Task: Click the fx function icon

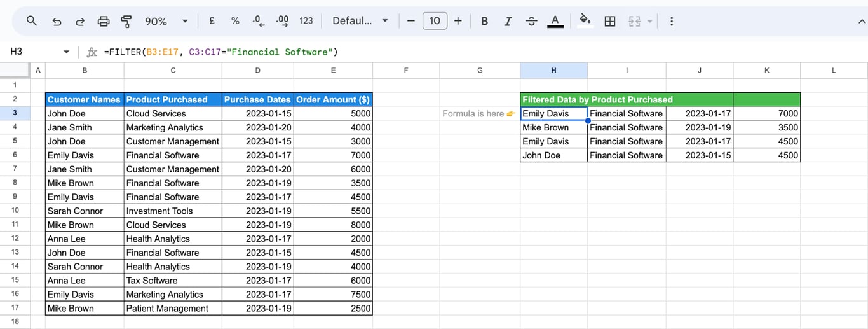Action: [x=92, y=52]
